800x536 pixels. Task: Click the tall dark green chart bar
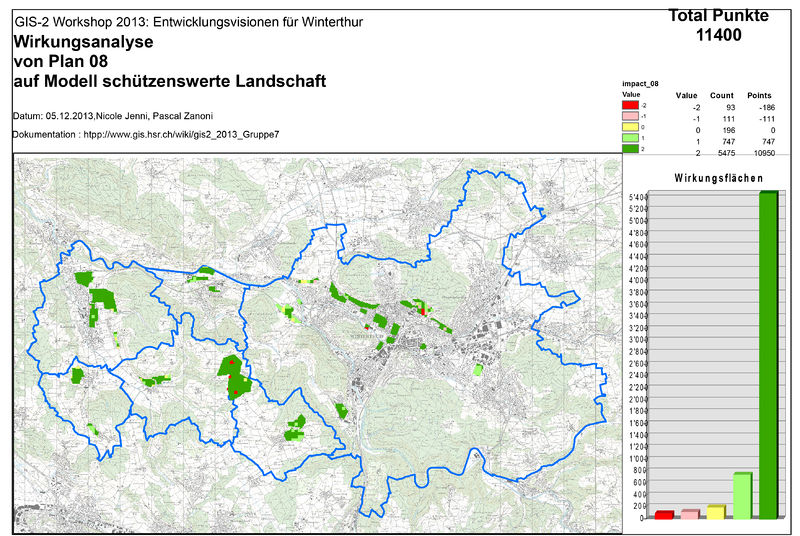point(768,355)
